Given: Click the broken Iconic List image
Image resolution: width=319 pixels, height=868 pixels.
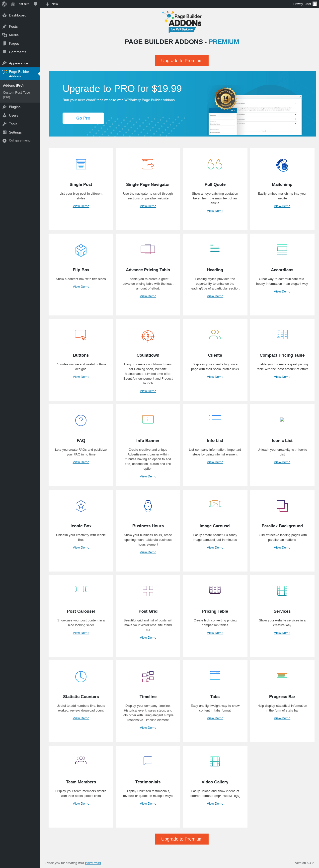Looking at the screenshot, I should click(x=282, y=420).
